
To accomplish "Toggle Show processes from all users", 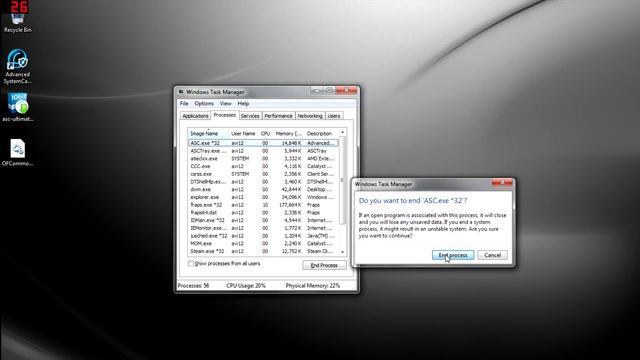I will 191,264.
